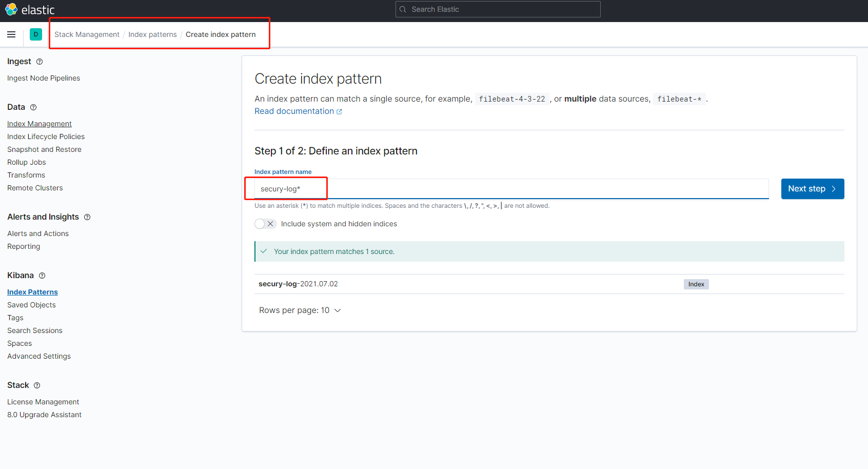Viewport: 868px width, 469px height.
Task: Open Index Management page
Action: tap(40, 124)
